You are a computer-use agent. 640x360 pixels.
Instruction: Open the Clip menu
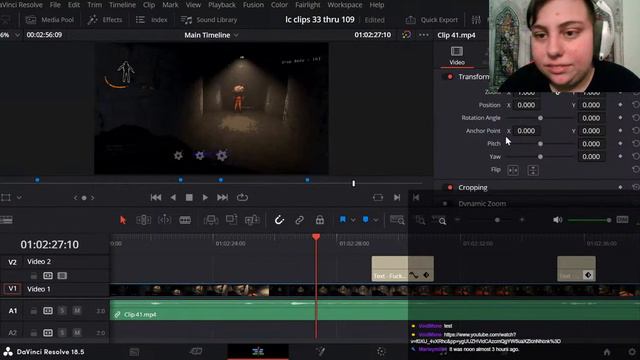click(149, 5)
